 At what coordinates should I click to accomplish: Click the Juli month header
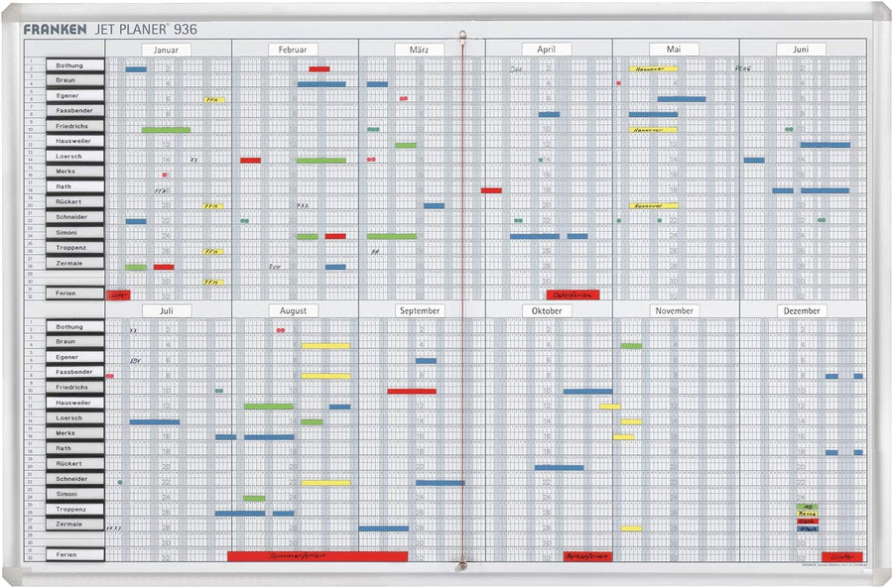click(167, 311)
